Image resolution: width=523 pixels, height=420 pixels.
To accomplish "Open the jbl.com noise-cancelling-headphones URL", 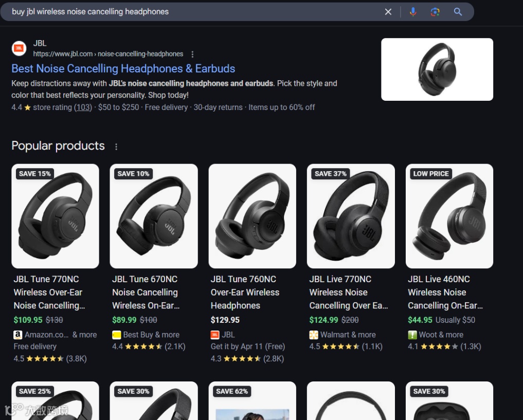I will coord(108,54).
